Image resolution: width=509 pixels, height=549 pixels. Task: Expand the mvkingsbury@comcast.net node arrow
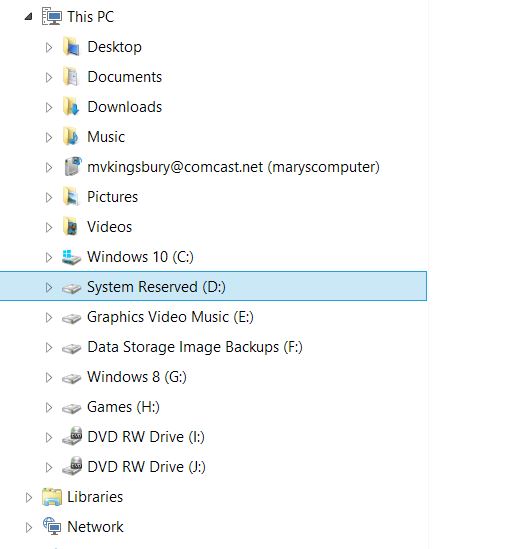[49, 167]
